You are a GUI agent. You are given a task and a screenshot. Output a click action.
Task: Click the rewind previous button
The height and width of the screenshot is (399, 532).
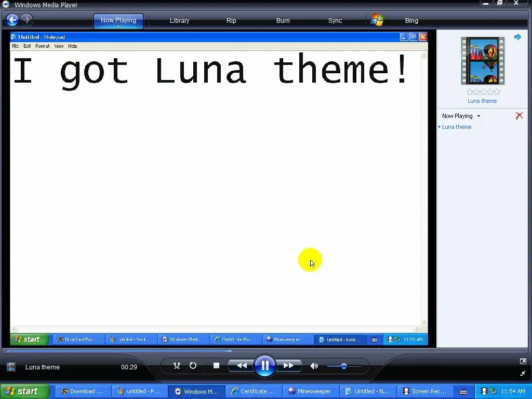241,366
